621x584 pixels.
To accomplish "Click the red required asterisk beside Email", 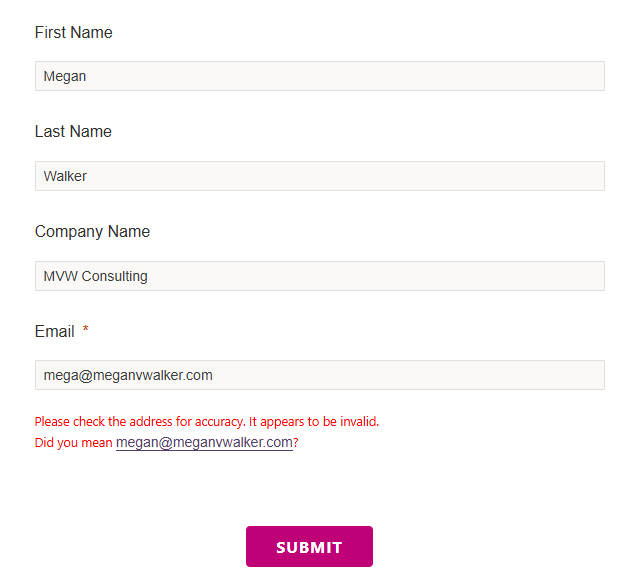I will tap(86, 331).
